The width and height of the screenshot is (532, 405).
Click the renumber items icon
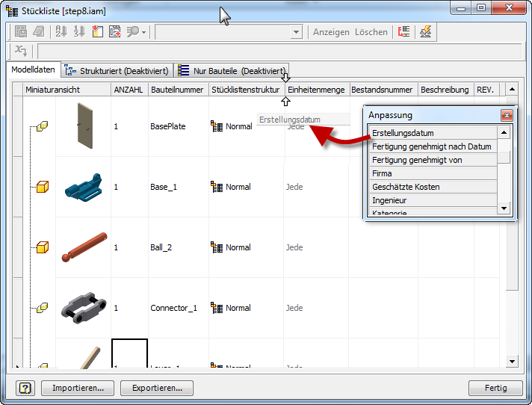click(79, 32)
